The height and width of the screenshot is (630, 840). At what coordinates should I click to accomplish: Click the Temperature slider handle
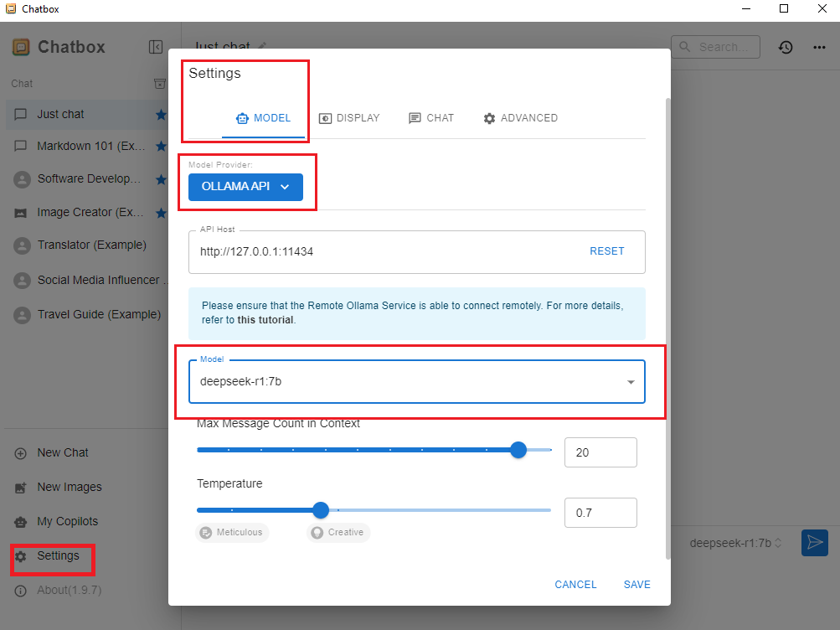point(320,509)
